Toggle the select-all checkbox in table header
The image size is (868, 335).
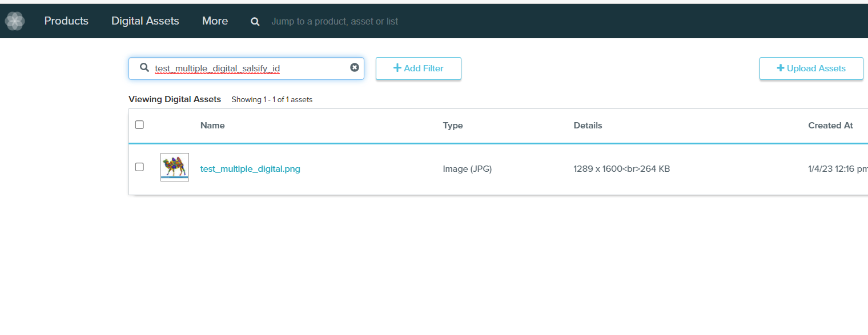click(x=139, y=125)
